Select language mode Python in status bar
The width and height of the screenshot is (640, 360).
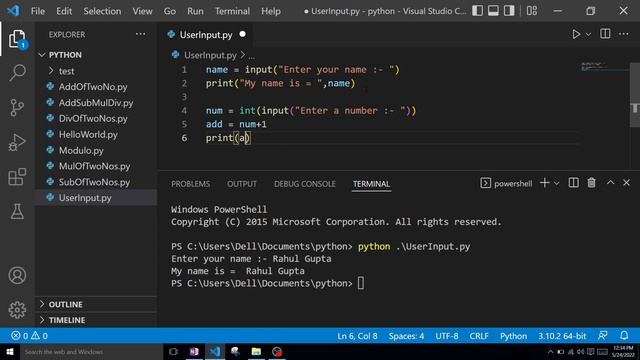(x=513, y=336)
